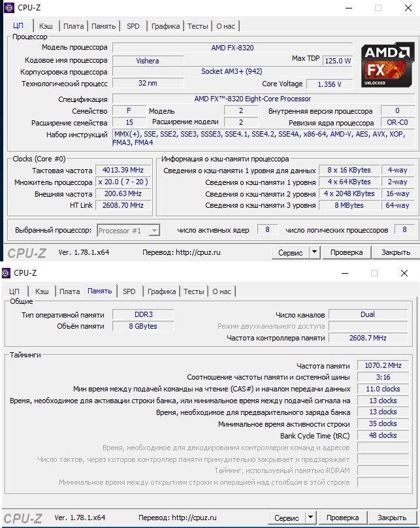Image resolution: width=420 pixels, height=528 pixels.
Task: Minimize the top CPU-Z window
Action: point(349,8)
